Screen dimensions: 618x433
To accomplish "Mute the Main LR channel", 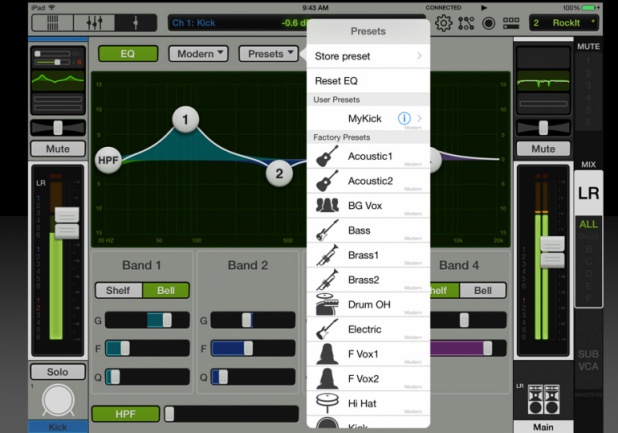I will tap(543, 149).
